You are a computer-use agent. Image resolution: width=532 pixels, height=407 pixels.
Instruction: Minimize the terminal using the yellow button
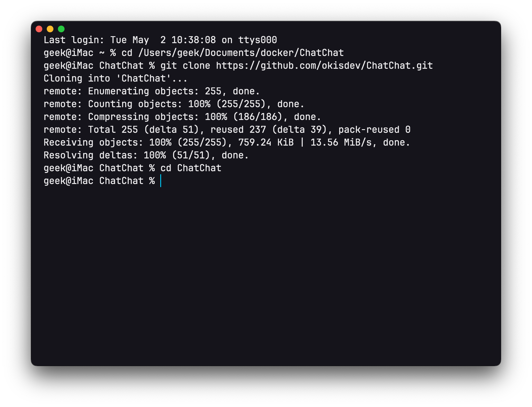pos(50,29)
